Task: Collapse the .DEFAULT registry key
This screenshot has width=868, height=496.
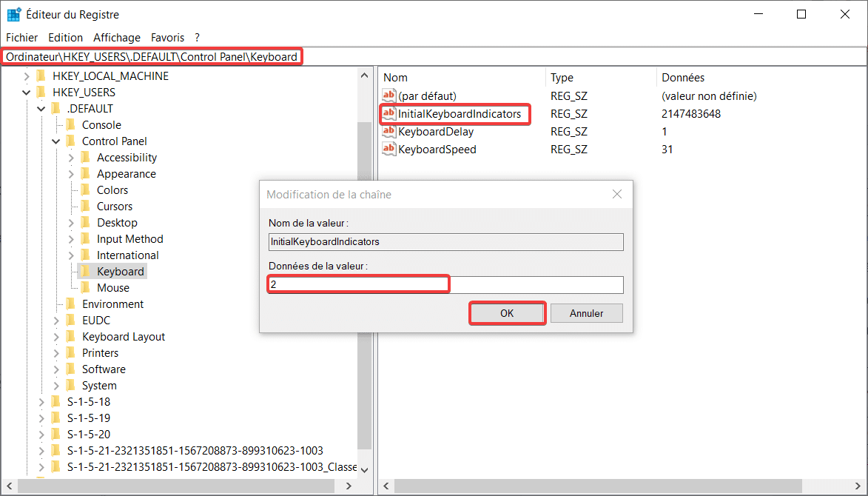Action: 41,109
